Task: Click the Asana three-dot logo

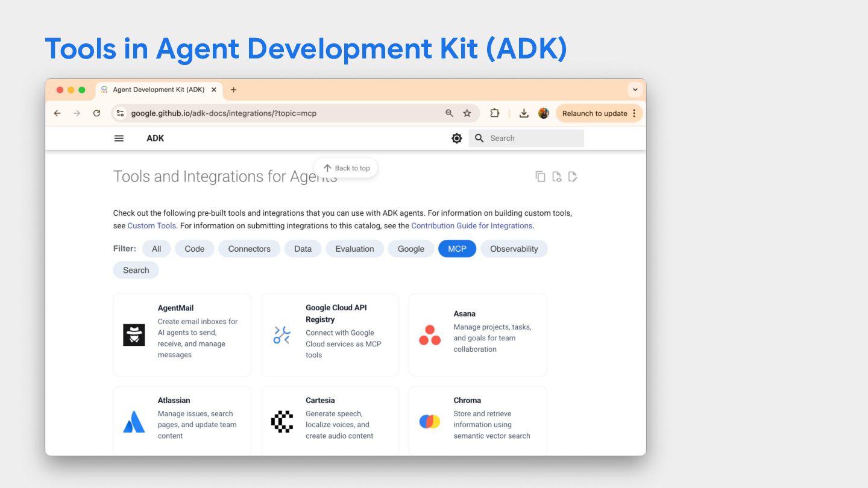Action: point(430,335)
